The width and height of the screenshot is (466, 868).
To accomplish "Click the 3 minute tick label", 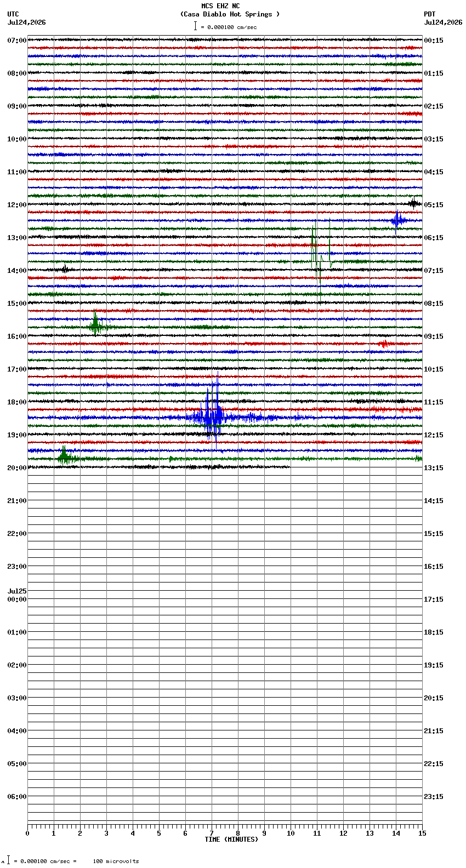I will click(x=106, y=833).
